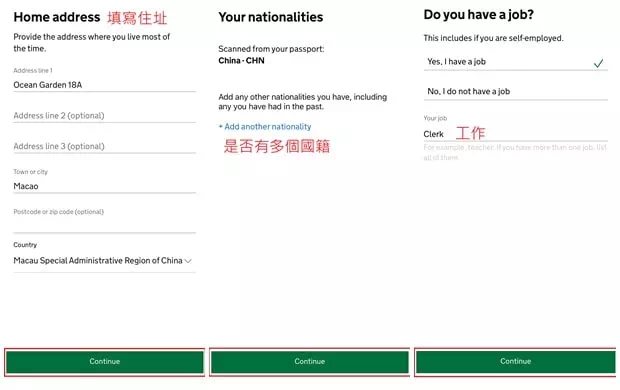Click the Address line 1 field containing Ocean Garden 18A
This screenshot has width=620, height=390.
coord(104,85)
